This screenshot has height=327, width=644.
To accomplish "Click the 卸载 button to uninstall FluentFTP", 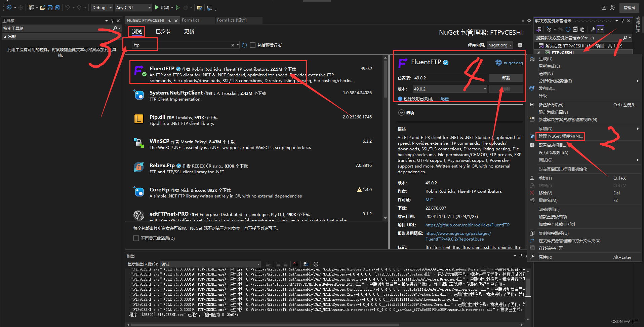I will pos(506,78).
